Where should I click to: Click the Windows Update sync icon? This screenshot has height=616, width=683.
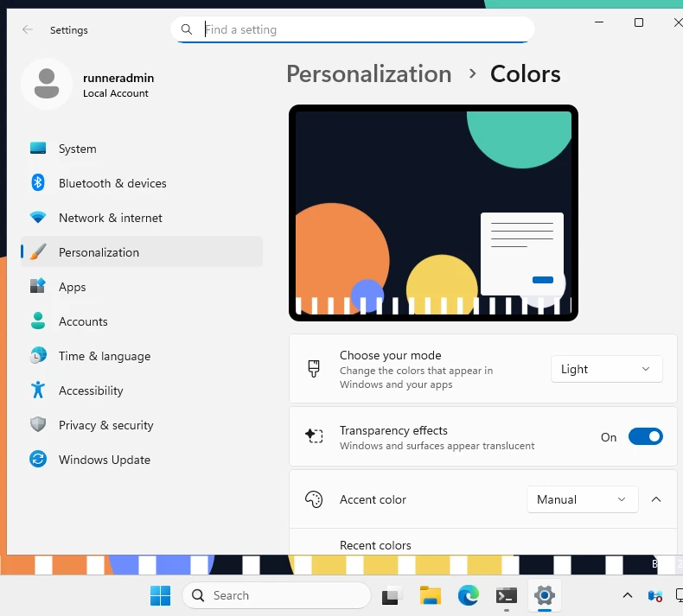[38, 460]
